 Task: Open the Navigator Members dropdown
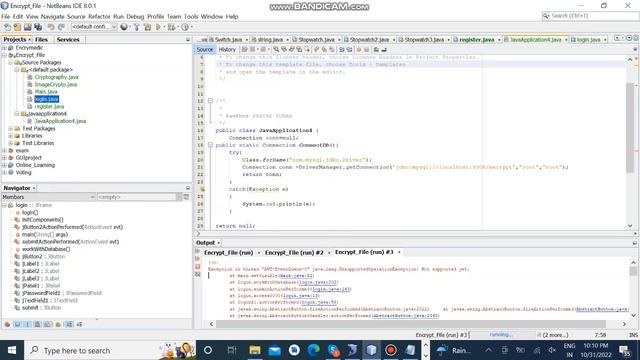48,197
